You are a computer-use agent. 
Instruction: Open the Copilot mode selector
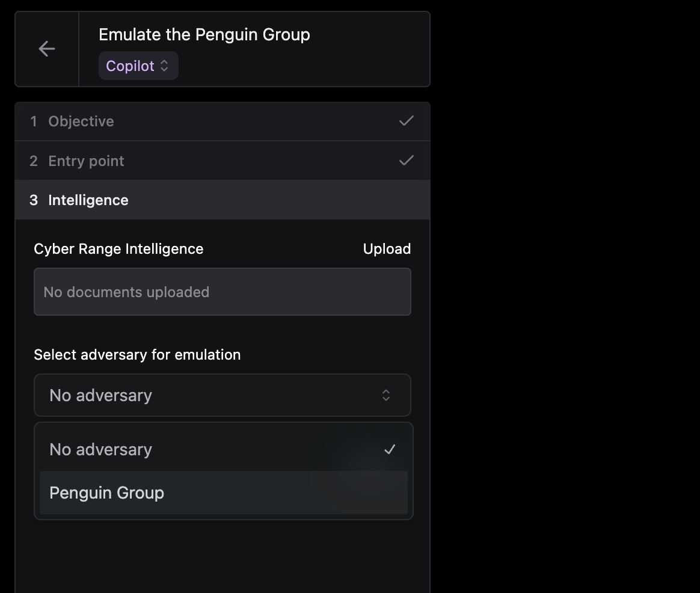coord(138,66)
